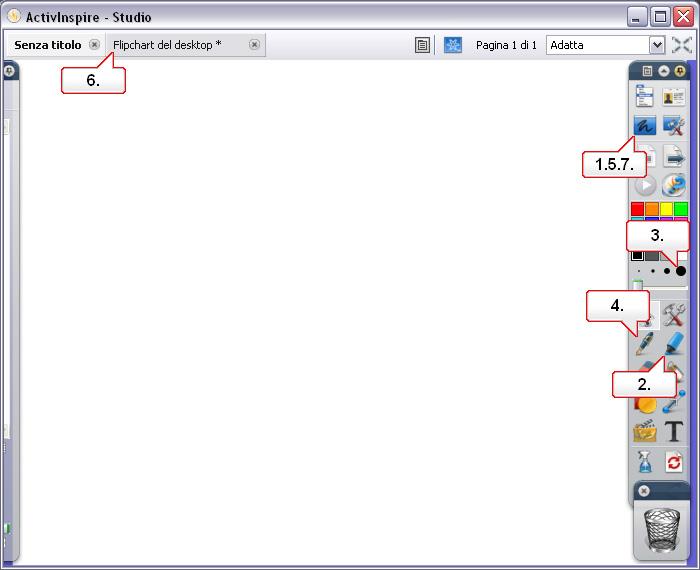Click the Adatta zoom combo box field
Viewport: 700px width, 570px height.
(605, 45)
